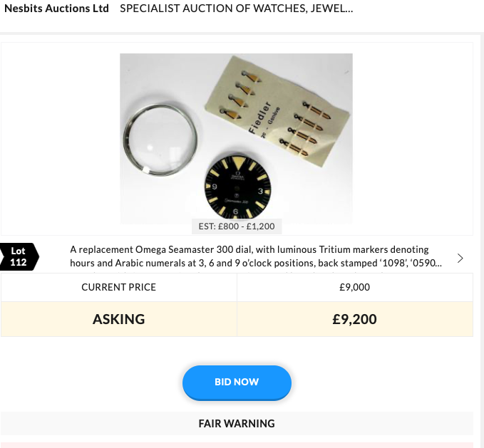Click the £9,000 current price value
Viewport: 484px width, 448px height.
coord(355,288)
